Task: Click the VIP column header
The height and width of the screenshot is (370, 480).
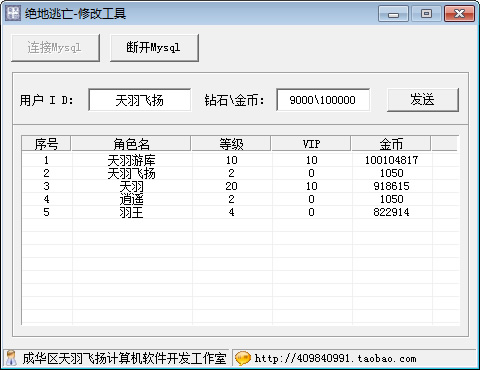Action: [311, 144]
